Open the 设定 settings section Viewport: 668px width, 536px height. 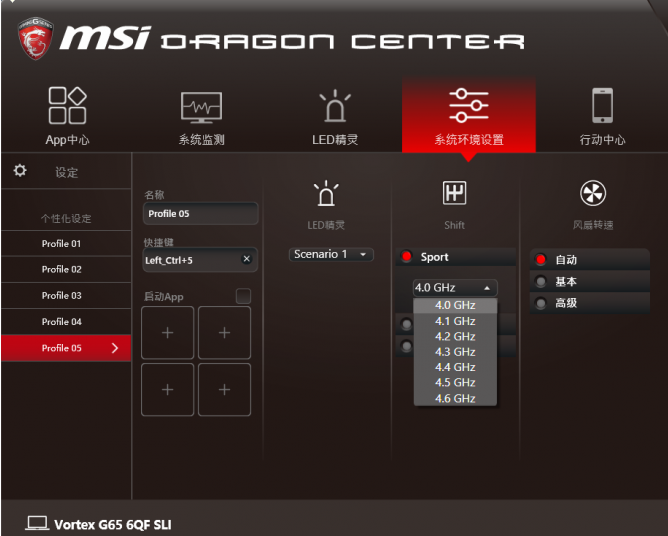[66, 171]
